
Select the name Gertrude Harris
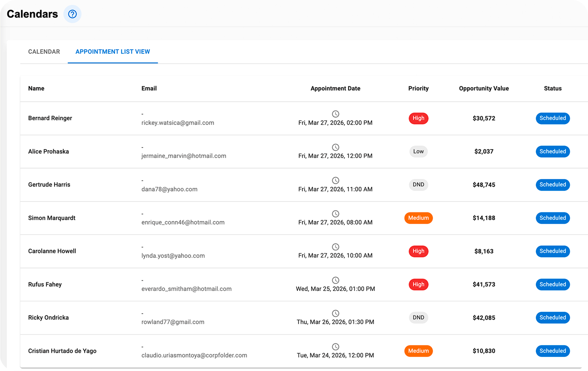(49, 185)
